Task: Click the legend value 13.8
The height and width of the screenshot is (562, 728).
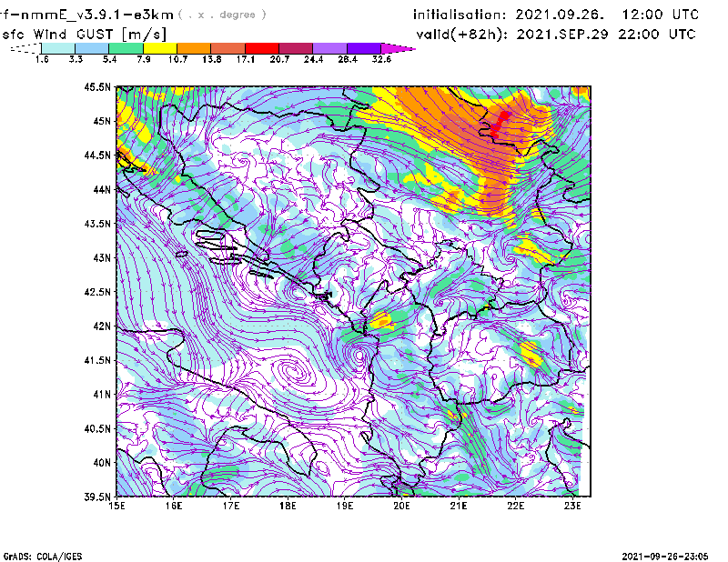Action: [x=212, y=59]
